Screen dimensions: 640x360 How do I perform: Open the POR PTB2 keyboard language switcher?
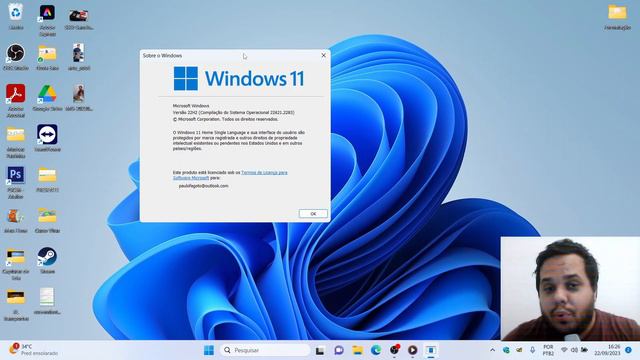[548, 350]
